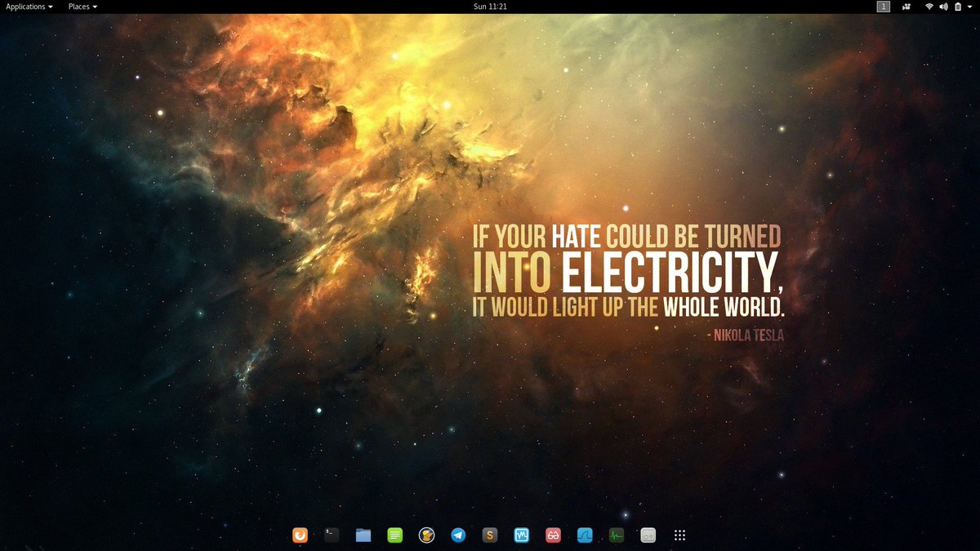
Task: Open Telegram from the dock
Action: click(x=458, y=535)
